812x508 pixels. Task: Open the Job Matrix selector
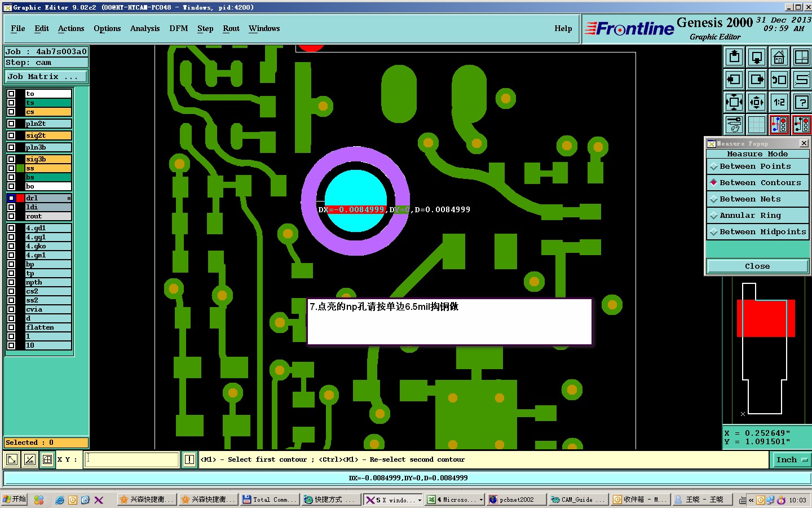point(46,77)
